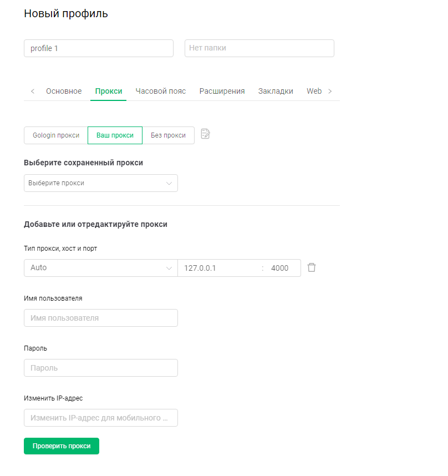Click the Проверить прокси button
Screen dimensions: 448x476
coord(62,446)
